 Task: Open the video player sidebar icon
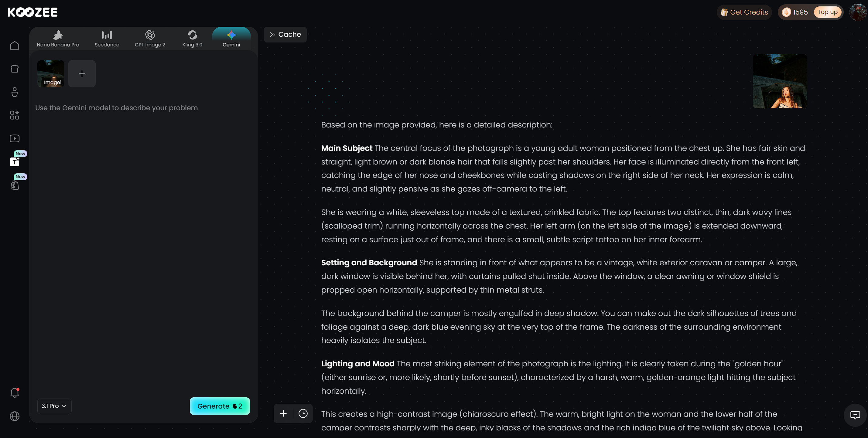tap(15, 138)
